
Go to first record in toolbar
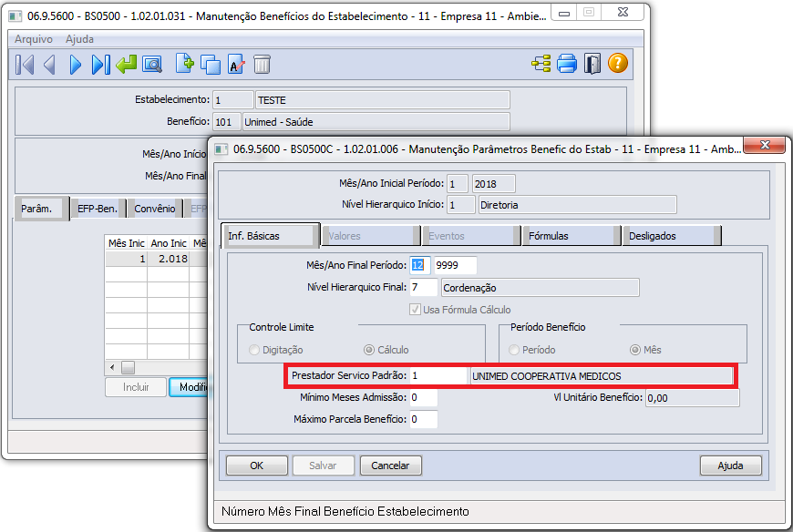[x=25, y=65]
